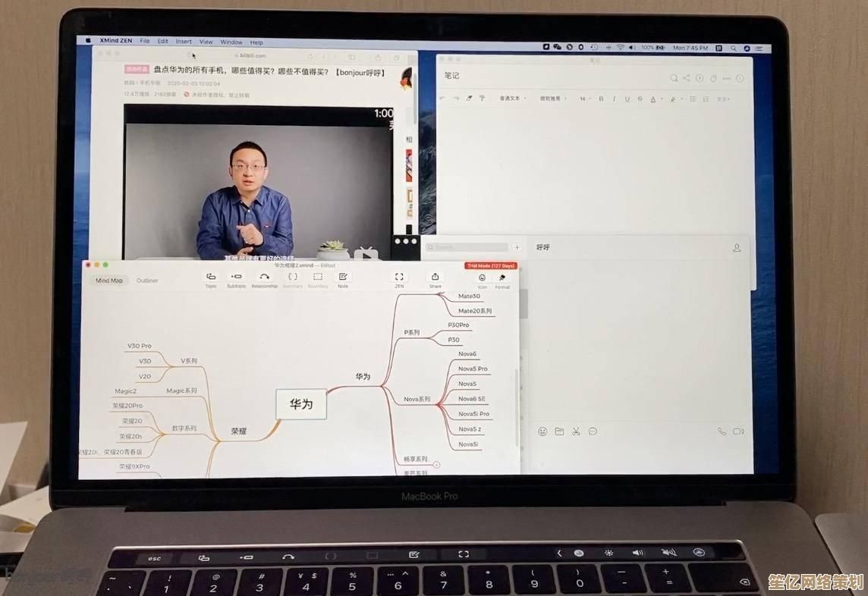Click the Bilibili video player frame
This screenshot has height=596, width=868.
tap(259, 183)
